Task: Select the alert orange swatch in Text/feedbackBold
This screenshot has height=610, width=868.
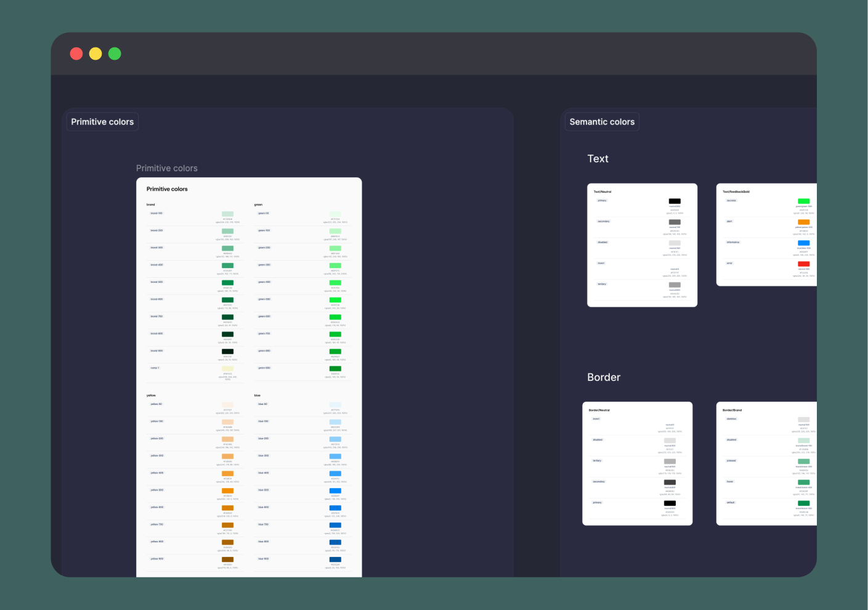Action: (804, 222)
